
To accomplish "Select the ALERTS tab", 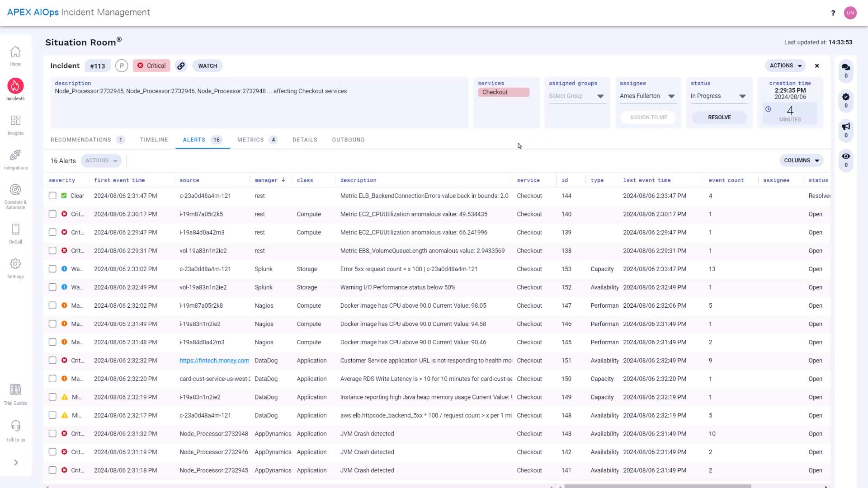I will 203,140.
